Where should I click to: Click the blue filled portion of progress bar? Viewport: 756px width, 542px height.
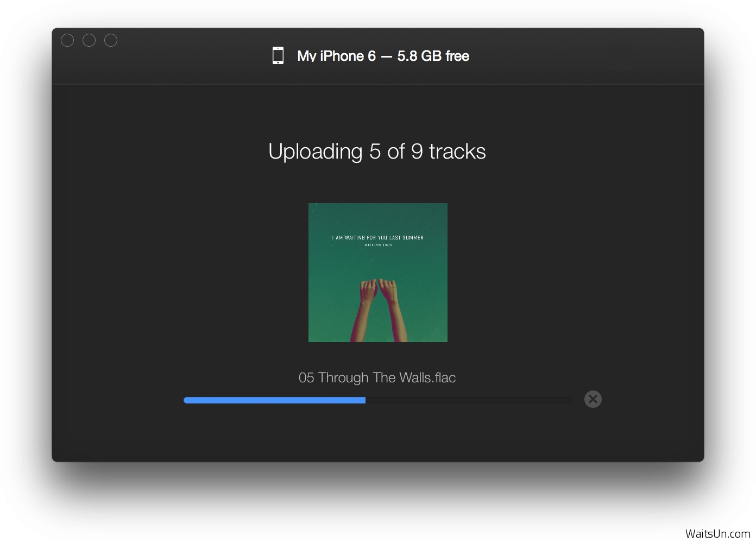coord(274,400)
